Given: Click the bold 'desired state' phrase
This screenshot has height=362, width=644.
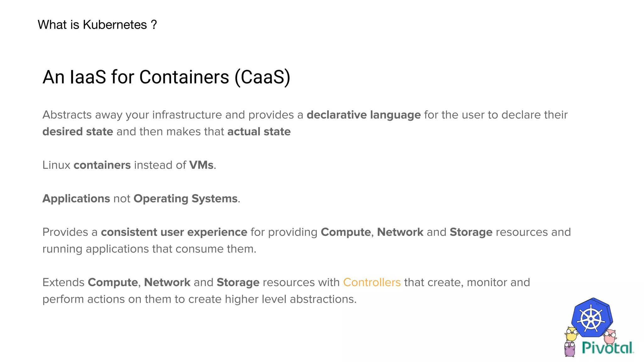Looking at the screenshot, I should 78,131.
